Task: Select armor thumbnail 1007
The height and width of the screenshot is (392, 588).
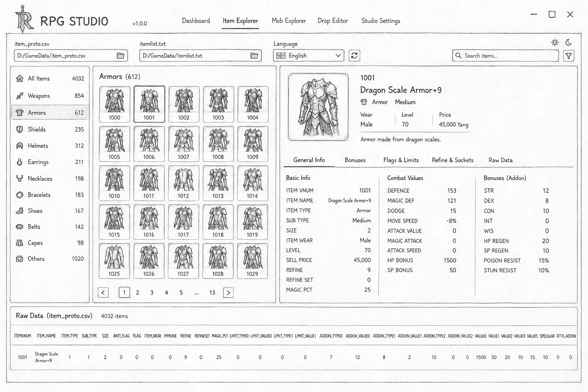Action: tap(183, 144)
